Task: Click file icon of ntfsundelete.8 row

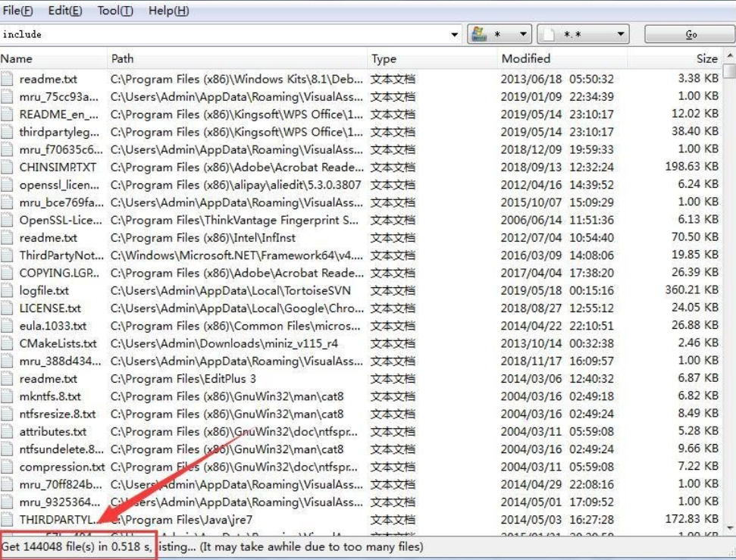Action: pos(7,449)
